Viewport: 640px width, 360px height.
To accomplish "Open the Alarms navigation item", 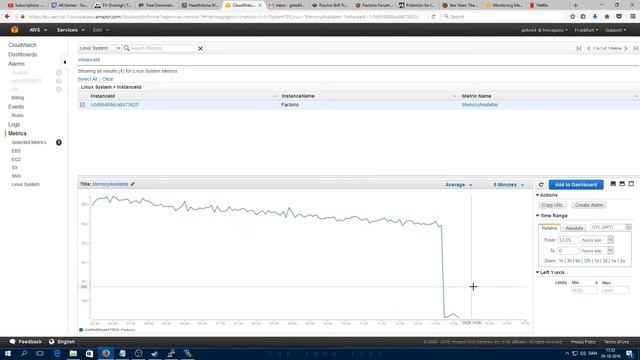I will click(x=16, y=64).
